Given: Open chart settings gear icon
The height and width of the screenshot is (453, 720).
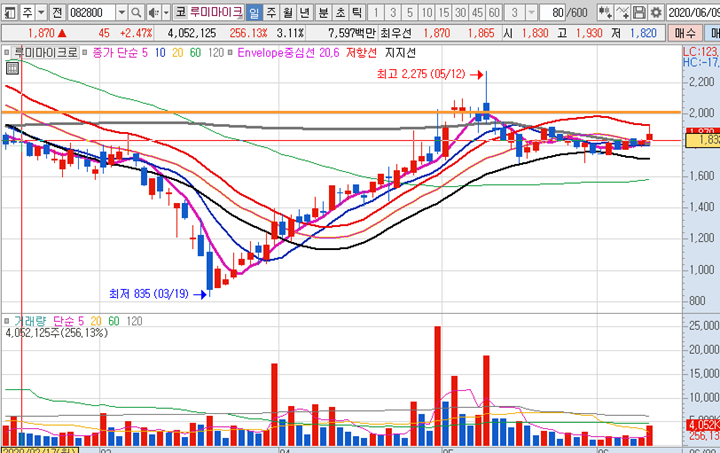Looking at the screenshot, I should point(656,12).
